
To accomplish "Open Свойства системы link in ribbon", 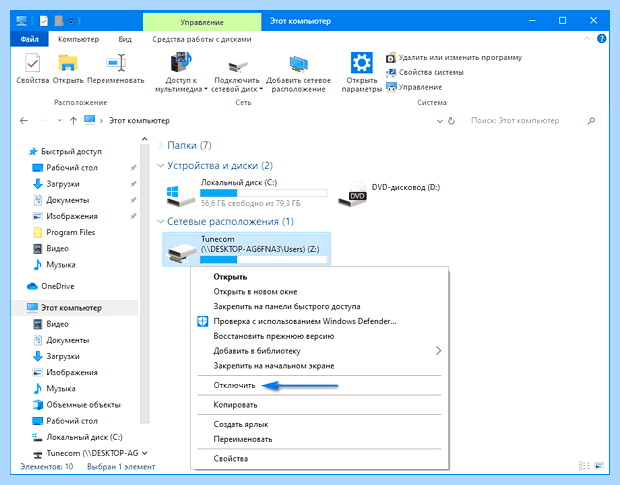I will pos(425,72).
